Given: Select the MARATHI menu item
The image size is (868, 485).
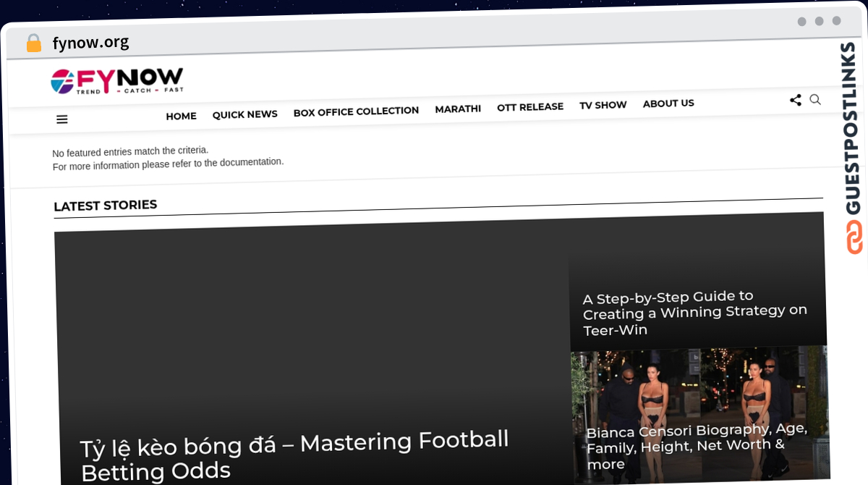Looking at the screenshot, I should coord(458,109).
